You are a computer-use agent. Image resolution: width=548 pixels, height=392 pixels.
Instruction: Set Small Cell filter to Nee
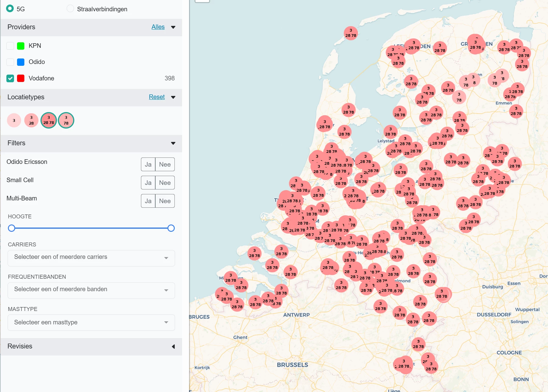pos(165,183)
